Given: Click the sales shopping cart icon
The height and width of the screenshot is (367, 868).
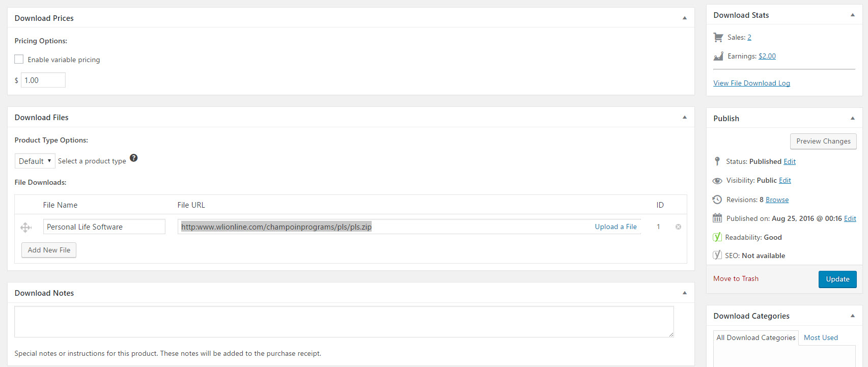Looking at the screenshot, I should coord(718,37).
